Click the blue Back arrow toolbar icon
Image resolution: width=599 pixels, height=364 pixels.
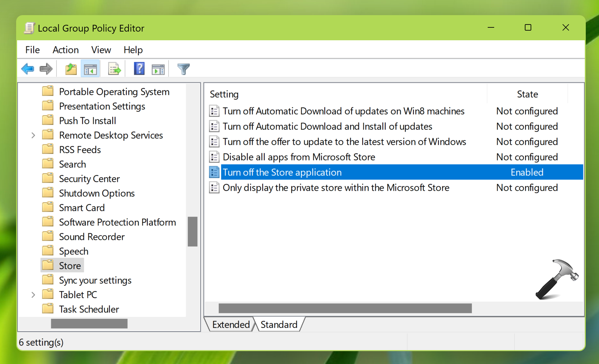coord(28,69)
